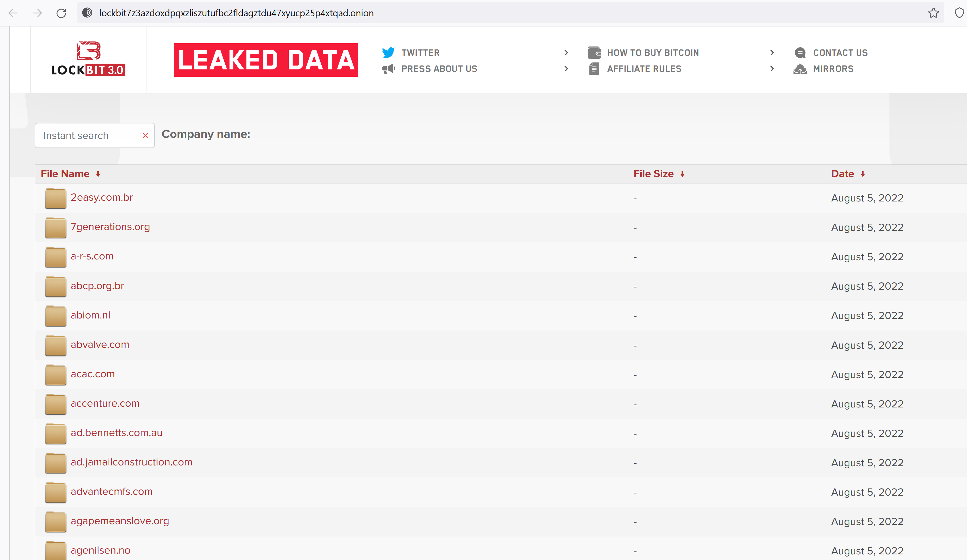Click the Twitter bird icon
The height and width of the screenshot is (560, 967).
(x=388, y=53)
